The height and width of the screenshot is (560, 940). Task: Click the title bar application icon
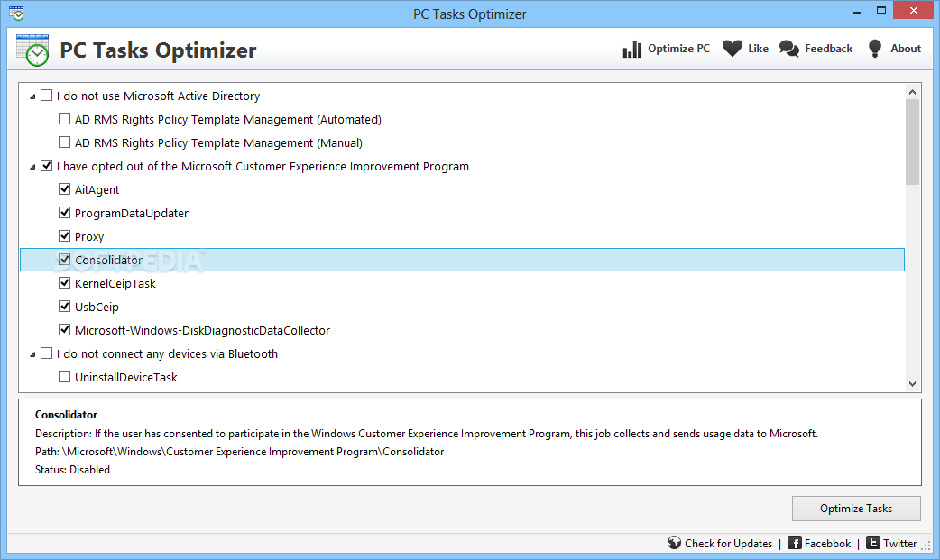[17, 14]
